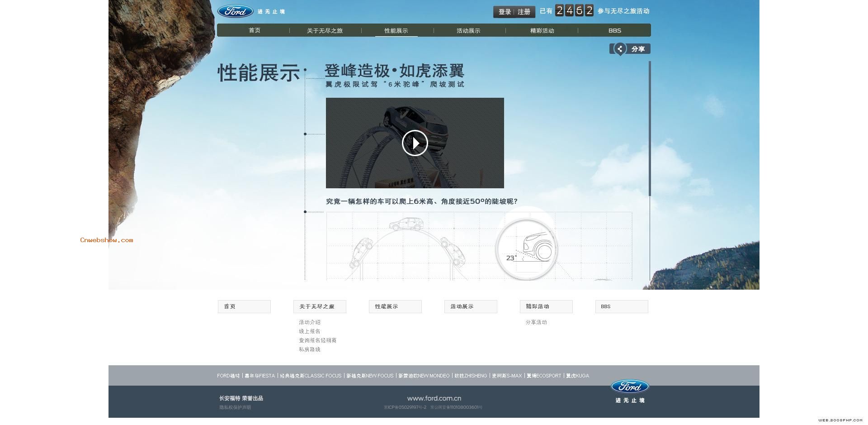Go to 精彩活动 in the top navigation
The height and width of the screenshot is (425, 868).
pos(542,31)
